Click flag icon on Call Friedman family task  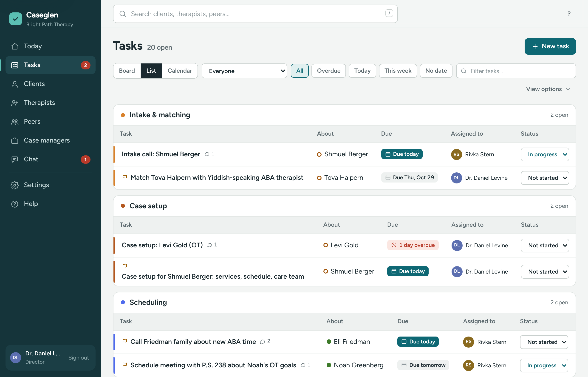pos(125,342)
